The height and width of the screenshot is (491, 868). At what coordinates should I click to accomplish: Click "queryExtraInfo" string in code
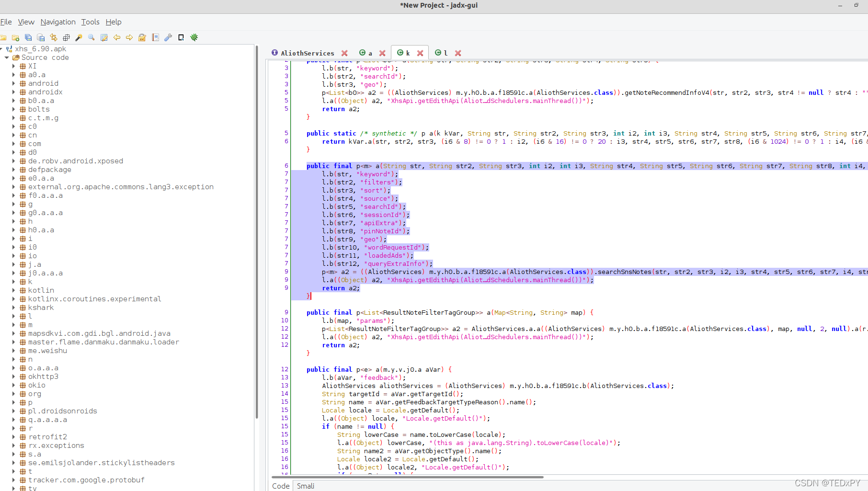click(396, 263)
